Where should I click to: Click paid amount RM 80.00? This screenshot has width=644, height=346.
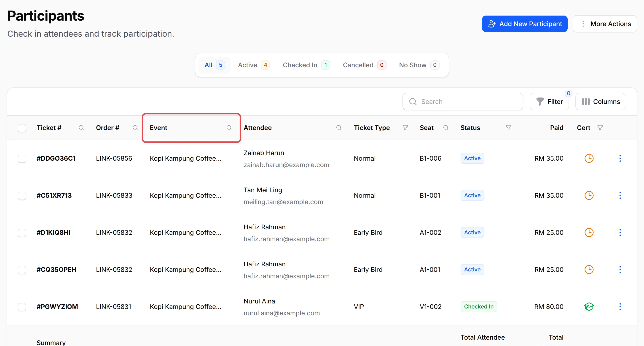click(x=549, y=306)
